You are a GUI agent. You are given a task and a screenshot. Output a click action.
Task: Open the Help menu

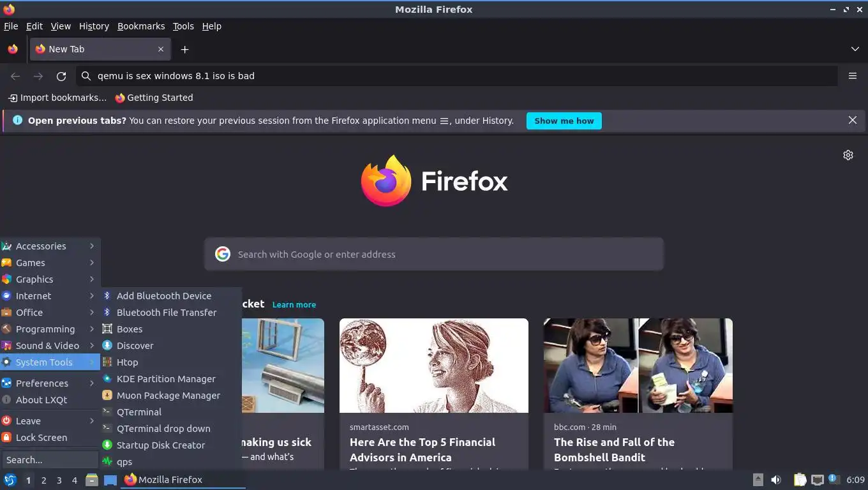coord(211,26)
